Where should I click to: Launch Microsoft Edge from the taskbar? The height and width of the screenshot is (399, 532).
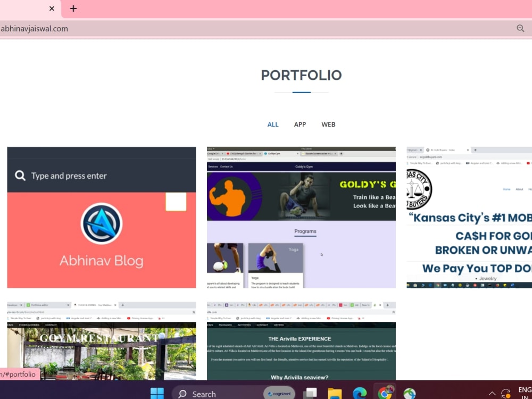pos(360,394)
